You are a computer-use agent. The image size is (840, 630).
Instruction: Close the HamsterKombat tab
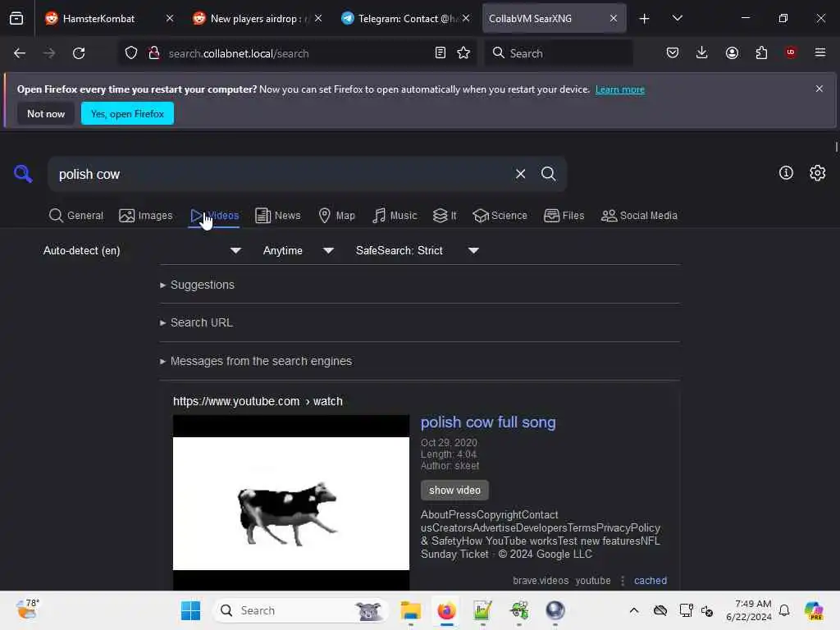coord(170,18)
